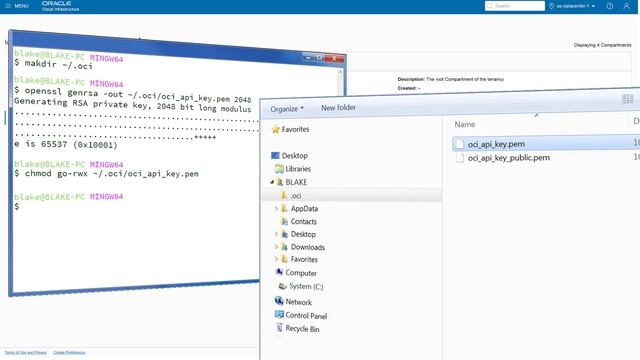The height and width of the screenshot is (360, 640).
Task: Open the us-datacenter-1 region dropdown
Action: [x=572, y=6]
